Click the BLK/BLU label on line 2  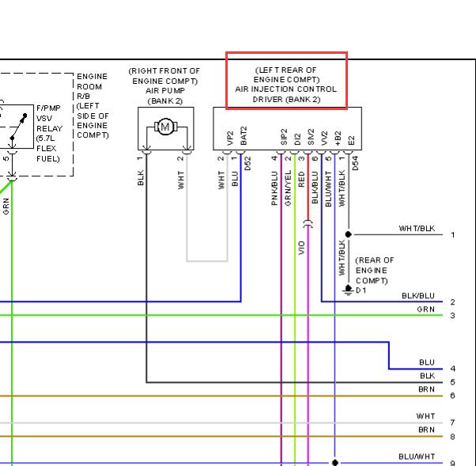pyautogui.click(x=418, y=296)
